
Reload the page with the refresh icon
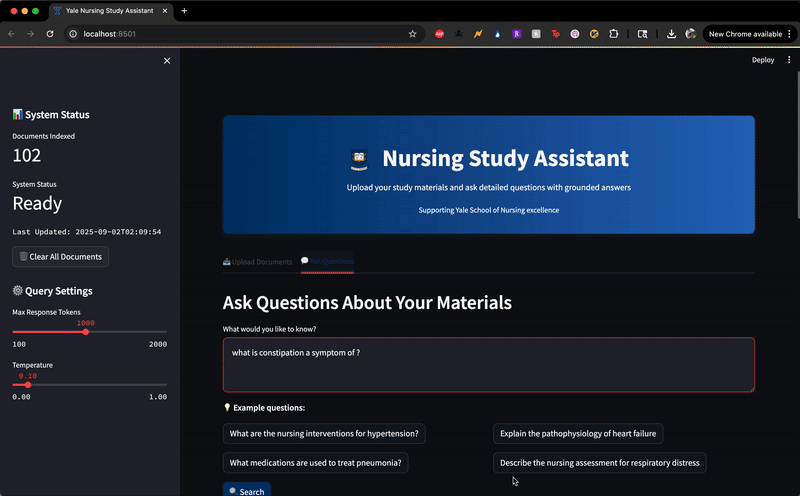tap(50, 34)
